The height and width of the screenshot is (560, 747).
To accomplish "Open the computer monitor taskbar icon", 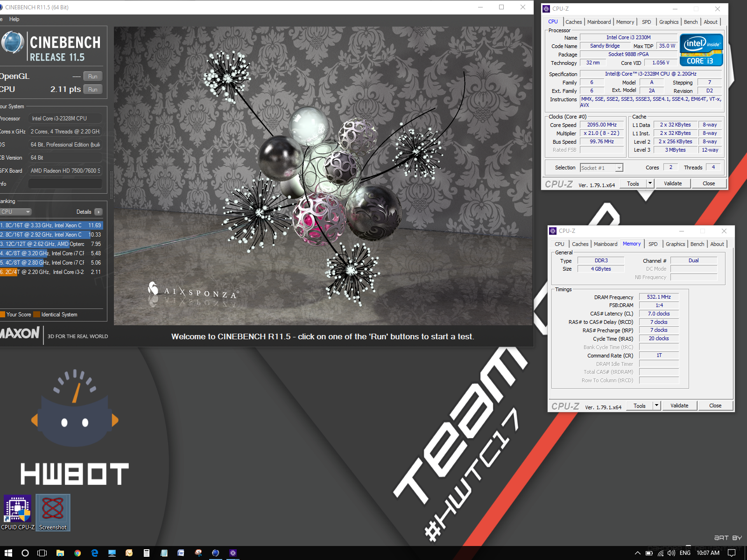I will [112, 553].
